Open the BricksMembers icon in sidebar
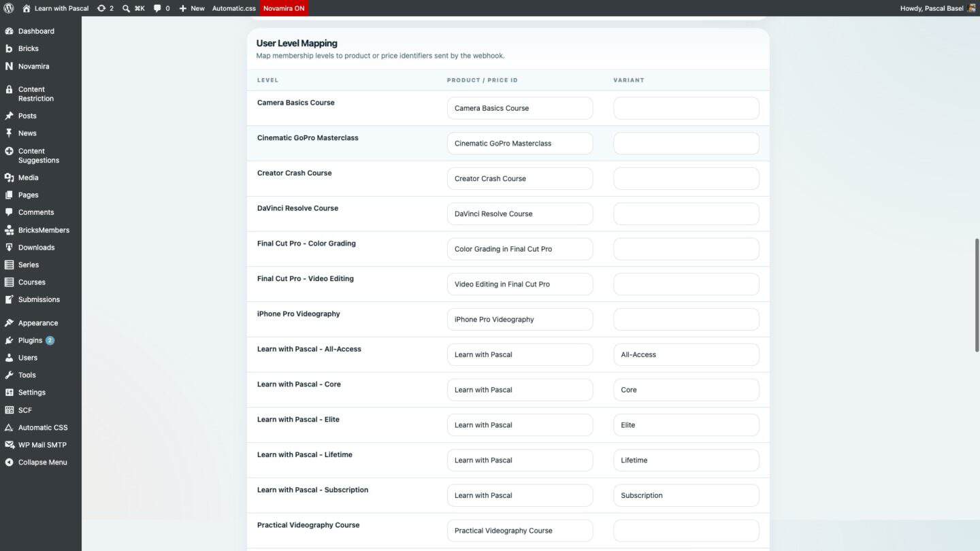The height and width of the screenshot is (551, 980). pyautogui.click(x=9, y=230)
